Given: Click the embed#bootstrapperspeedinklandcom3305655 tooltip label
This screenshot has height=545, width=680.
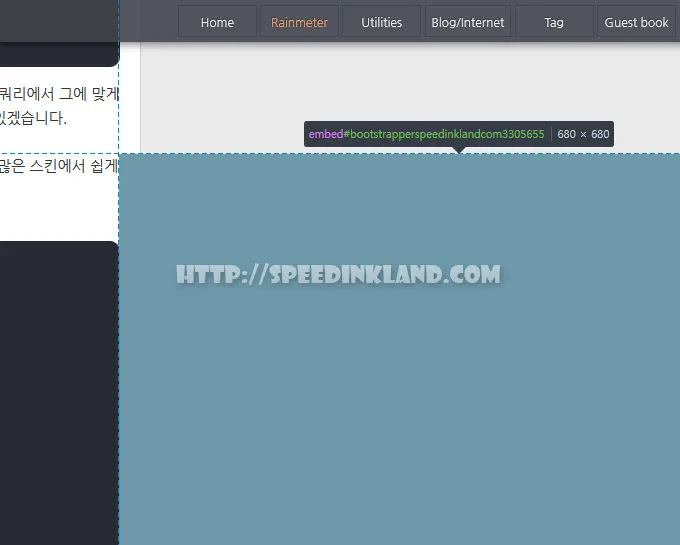Looking at the screenshot, I should point(426,134).
